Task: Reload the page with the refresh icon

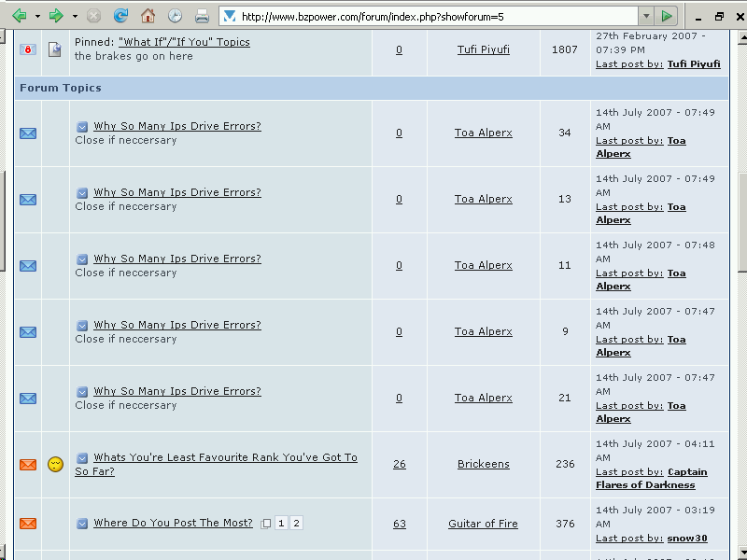Action: [x=120, y=16]
